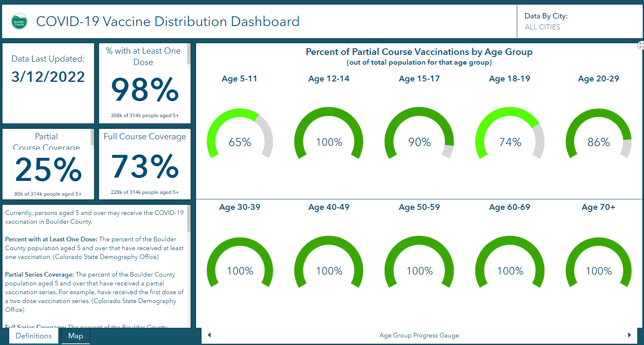Click the '80k of 314k people aged 5+' text
This screenshot has height=345, width=644.
coord(48,194)
